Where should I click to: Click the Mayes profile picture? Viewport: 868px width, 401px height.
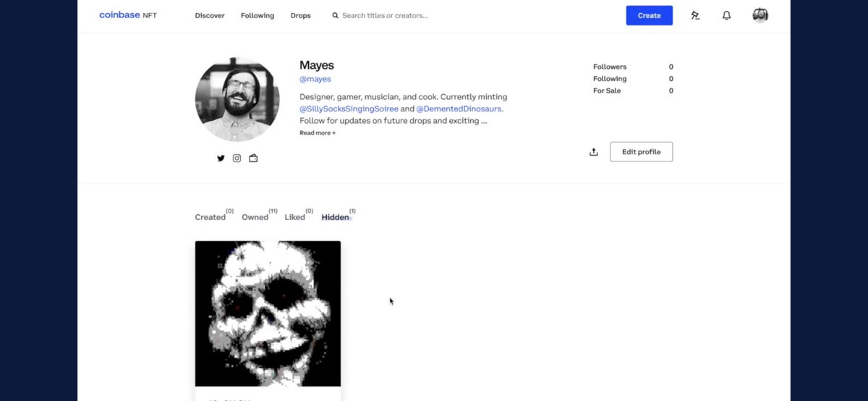click(237, 99)
